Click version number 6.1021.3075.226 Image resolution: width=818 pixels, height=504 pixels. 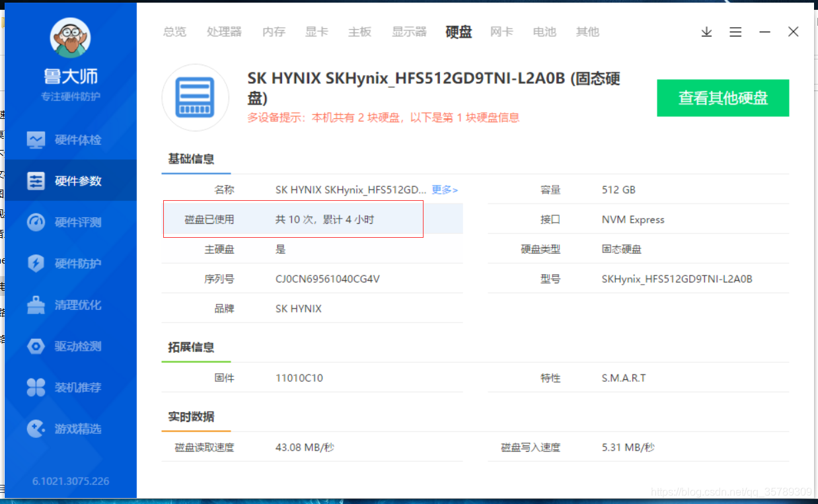click(x=71, y=481)
